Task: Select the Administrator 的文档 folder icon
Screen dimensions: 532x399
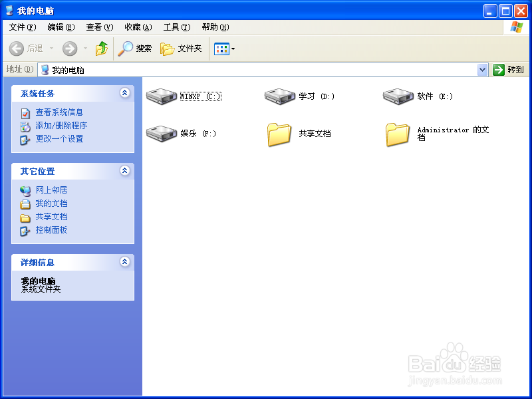Action: [x=397, y=134]
